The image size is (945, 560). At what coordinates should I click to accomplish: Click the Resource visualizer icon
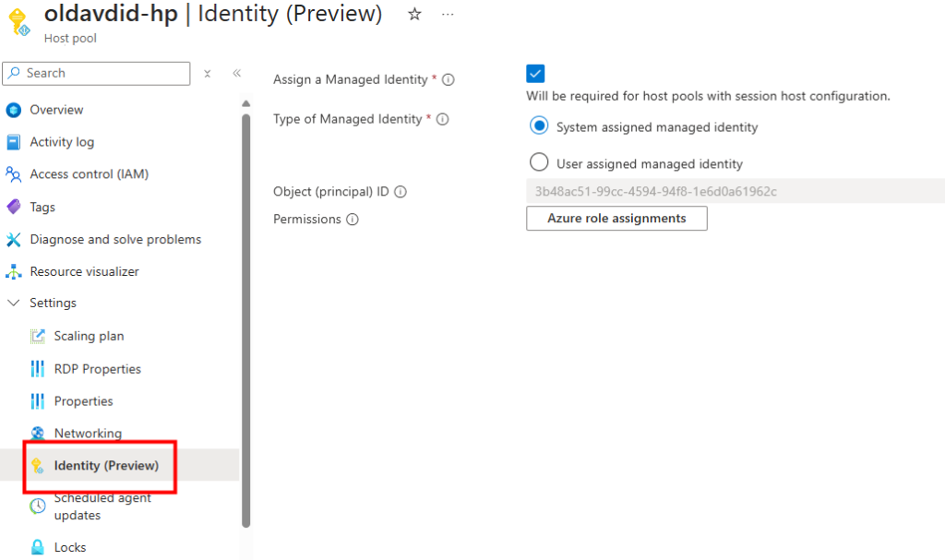pos(13,272)
